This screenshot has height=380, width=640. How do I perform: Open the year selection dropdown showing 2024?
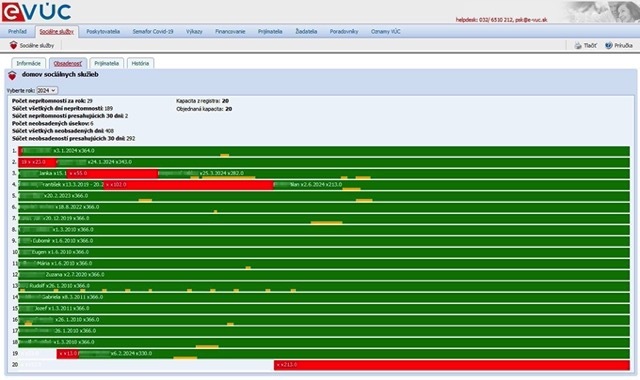pos(47,90)
